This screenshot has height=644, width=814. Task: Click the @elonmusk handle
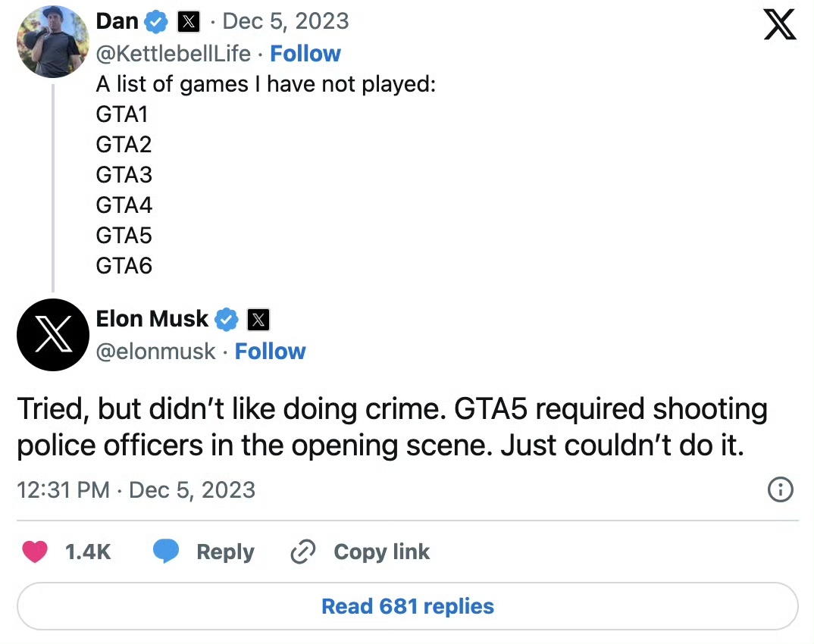coord(156,352)
